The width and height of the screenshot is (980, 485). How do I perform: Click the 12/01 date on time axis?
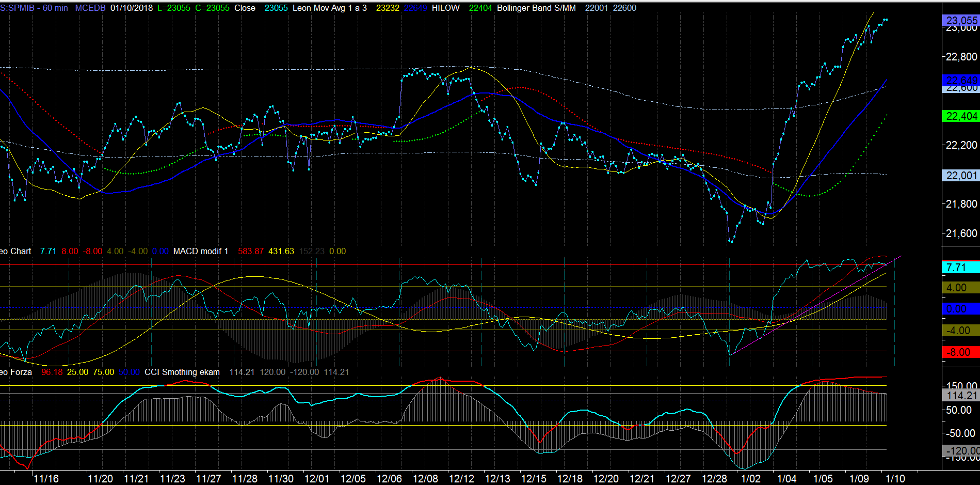317,478
